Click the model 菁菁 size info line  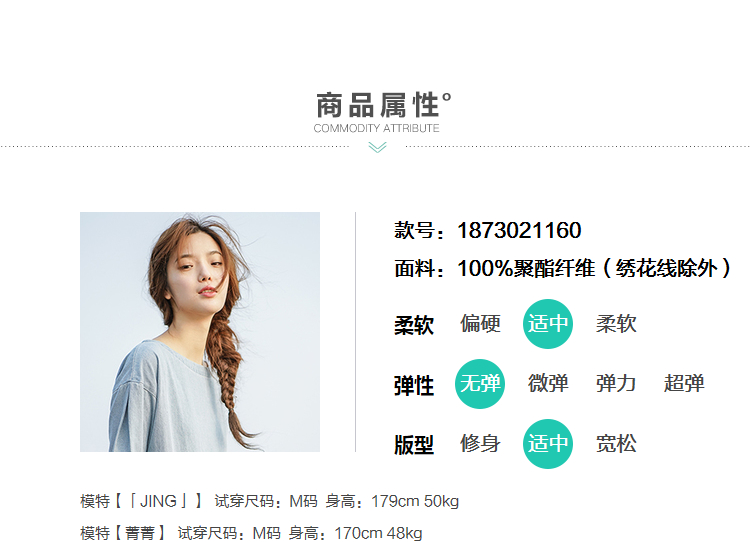click(251, 533)
